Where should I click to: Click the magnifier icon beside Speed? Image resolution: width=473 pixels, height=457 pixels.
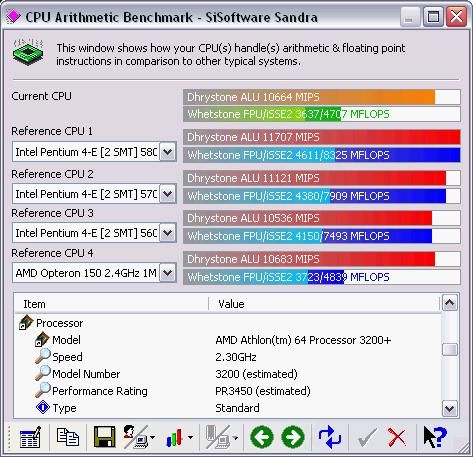[43, 356]
